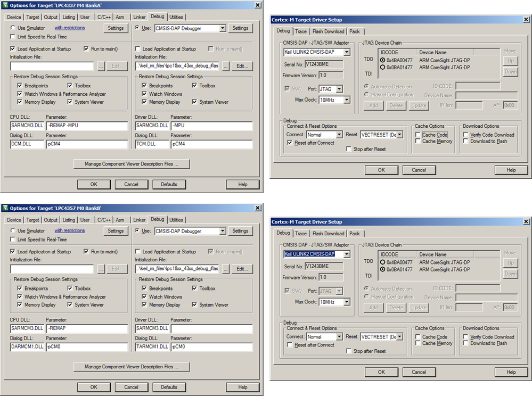Toggle Stop after Reset in lower Target Driver Setup

(348, 351)
